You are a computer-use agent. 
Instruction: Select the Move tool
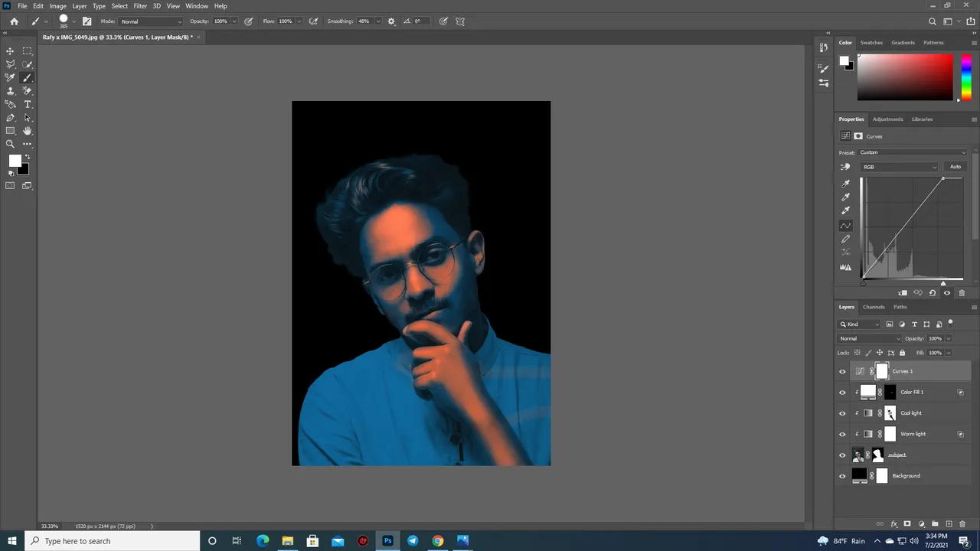[x=10, y=51]
